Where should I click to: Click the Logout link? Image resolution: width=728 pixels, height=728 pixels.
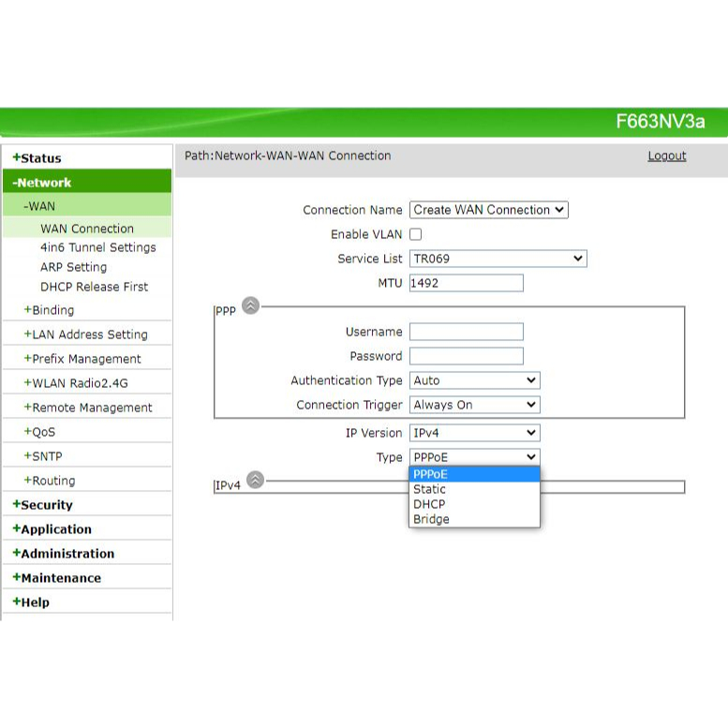click(x=666, y=156)
